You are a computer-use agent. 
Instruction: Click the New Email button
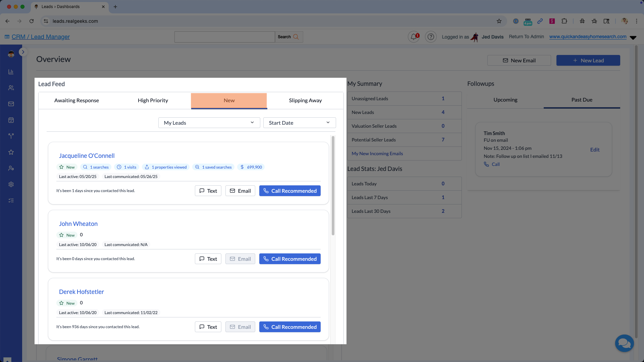coord(519,60)
